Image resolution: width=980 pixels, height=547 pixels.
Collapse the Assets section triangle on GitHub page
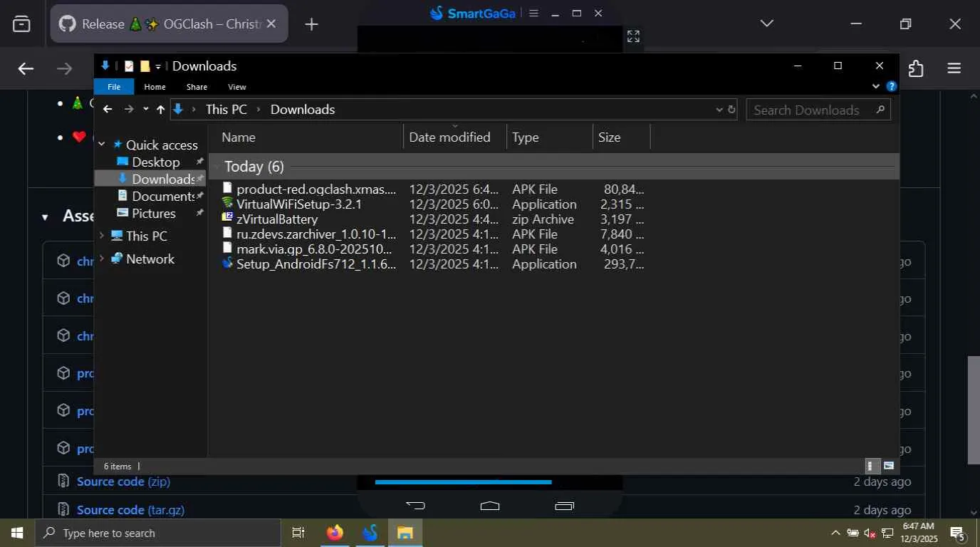pyautogui.click(x=45, y=217)
